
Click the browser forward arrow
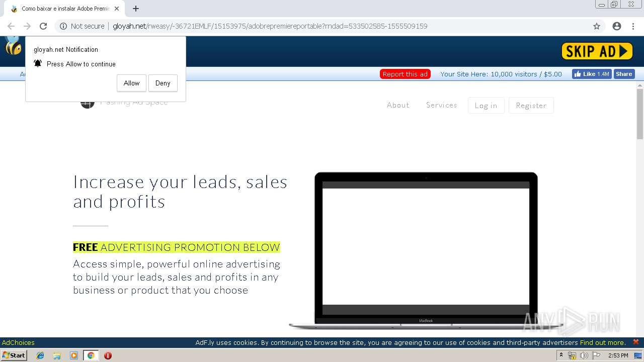coord(27,26)
